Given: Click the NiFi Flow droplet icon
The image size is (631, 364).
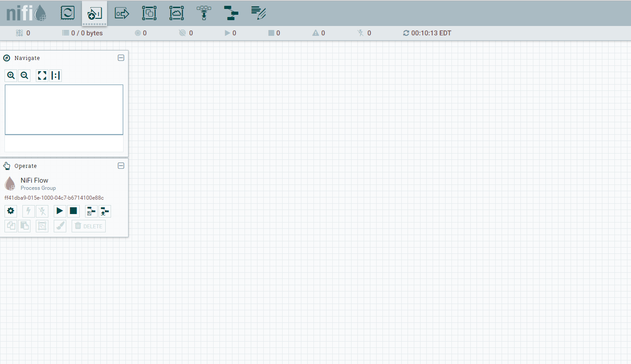Looking at the screenshot, I should (x=10, y=184).
